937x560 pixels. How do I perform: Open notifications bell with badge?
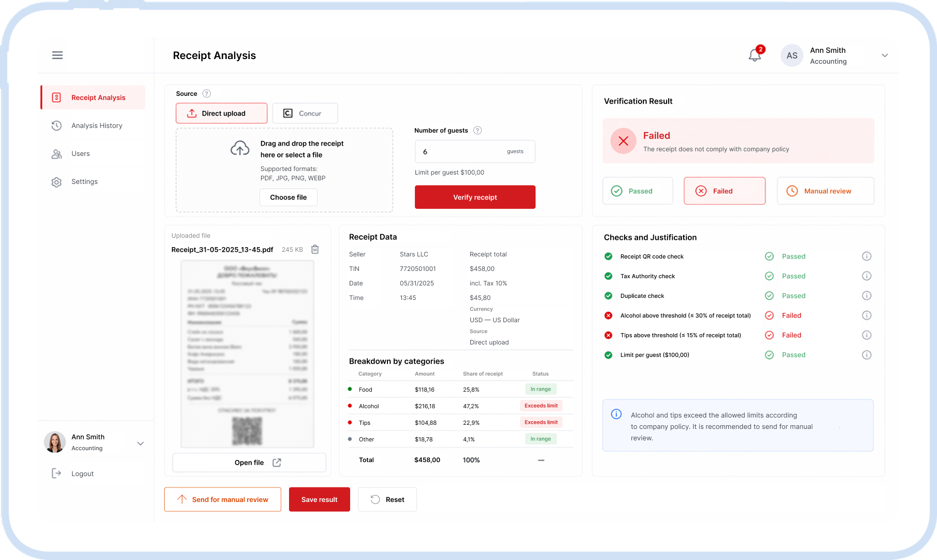[756, 54]
